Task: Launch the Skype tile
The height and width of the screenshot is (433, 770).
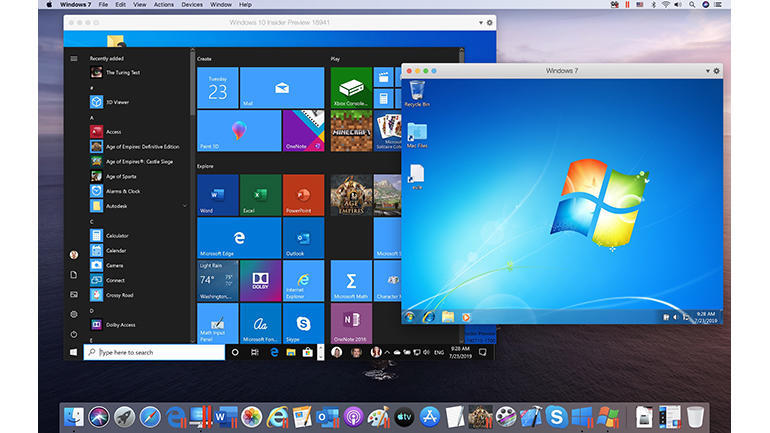Action: point(303,324)
